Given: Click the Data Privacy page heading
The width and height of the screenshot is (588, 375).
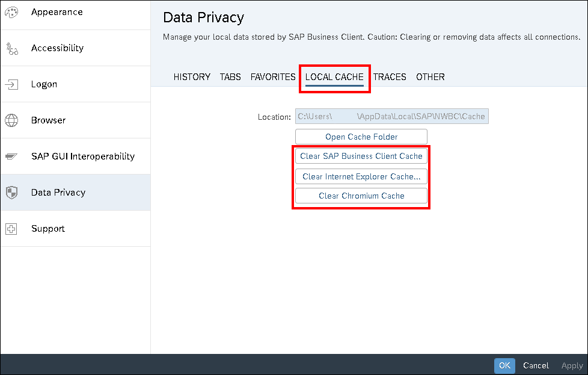Looking at the screenshot, I should (x=204, y=17).
